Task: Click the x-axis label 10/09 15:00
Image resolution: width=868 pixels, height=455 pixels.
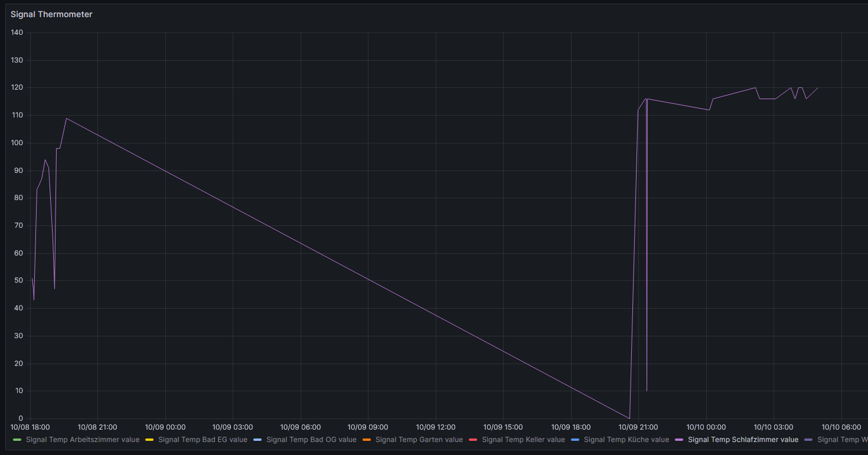Action: pyautogui.click(x=503, y=427)
